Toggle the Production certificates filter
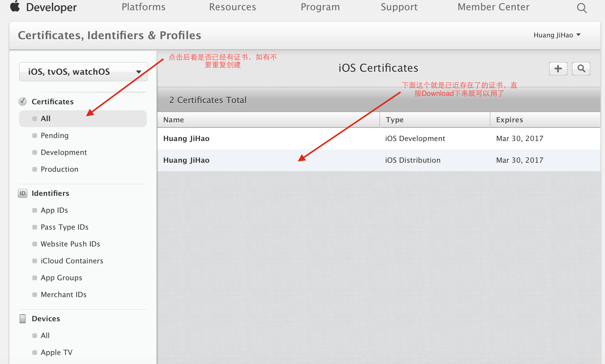The width and height of the screenshot is (605, 364). [x=59, y=169]
